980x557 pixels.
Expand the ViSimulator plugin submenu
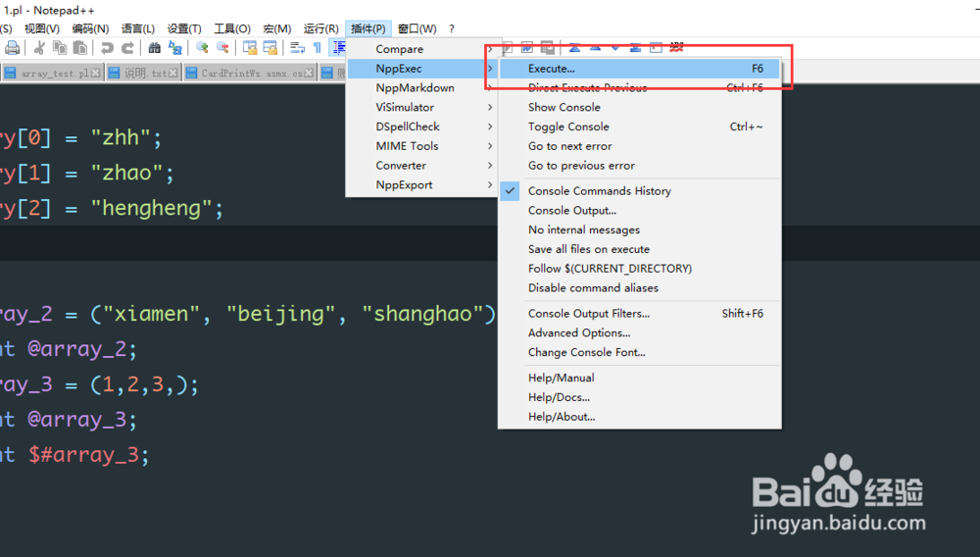[421, 108]
